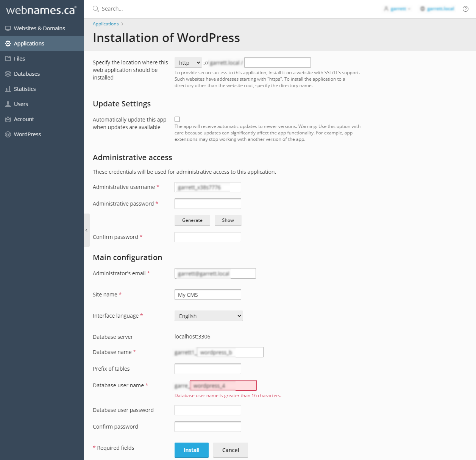The height and width of the screenshot is (460, 476).
Task: Open Statistics menu item
Action: (42, 89)
